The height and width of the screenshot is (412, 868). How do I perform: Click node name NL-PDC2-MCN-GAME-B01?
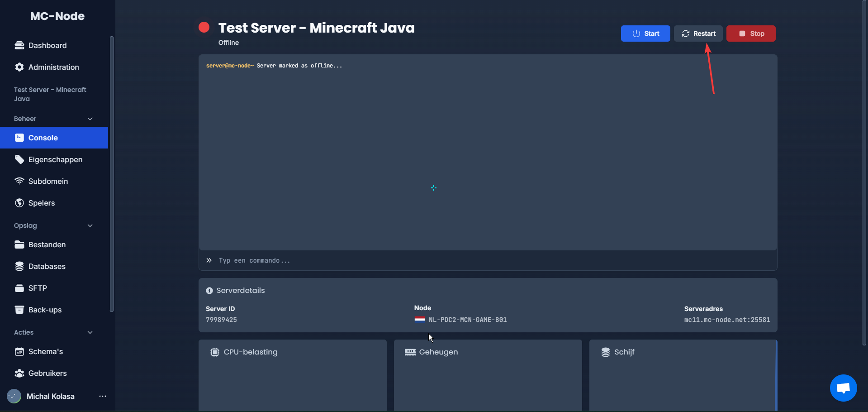click(x=468, y=320)
